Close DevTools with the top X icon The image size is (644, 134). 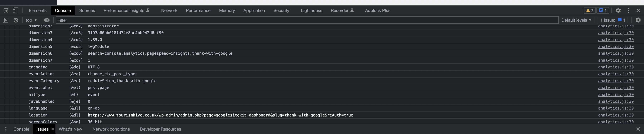coord(638,11)
